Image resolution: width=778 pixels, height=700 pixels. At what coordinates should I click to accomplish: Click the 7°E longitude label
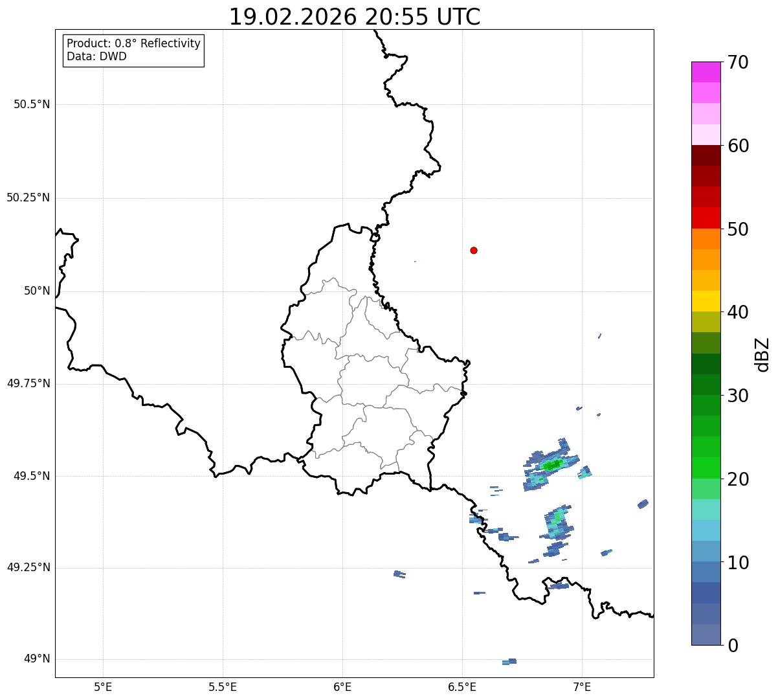(582, 686)
